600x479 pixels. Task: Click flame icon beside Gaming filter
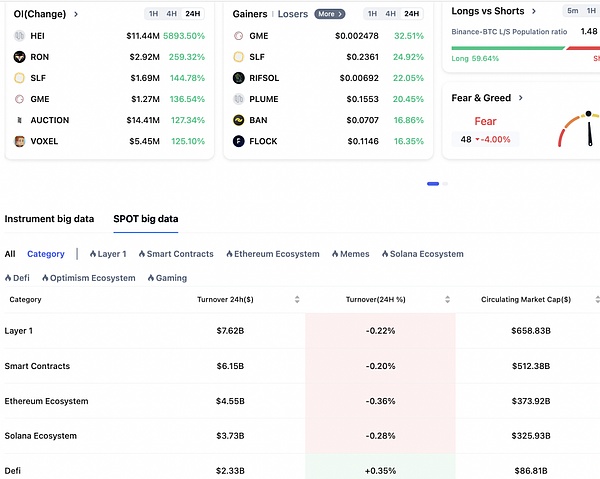pyautogui.click(x=151, y=278)
